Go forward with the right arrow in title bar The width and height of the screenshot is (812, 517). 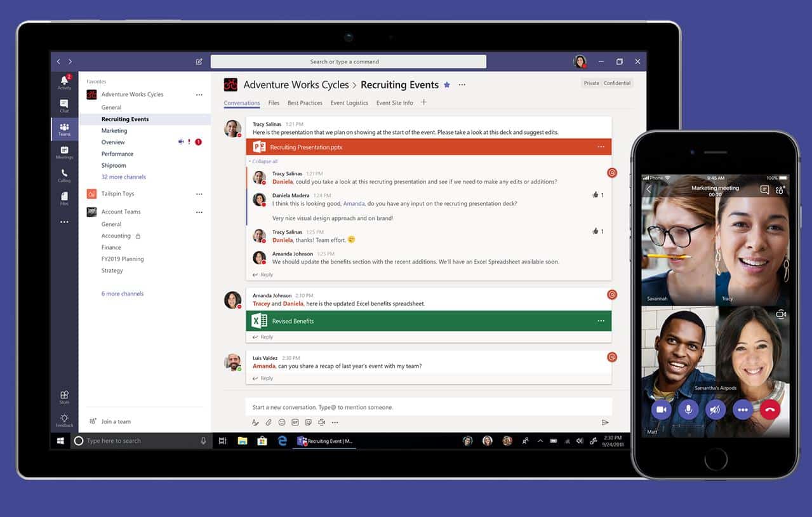pyautogui.click(x=70, y=62)
